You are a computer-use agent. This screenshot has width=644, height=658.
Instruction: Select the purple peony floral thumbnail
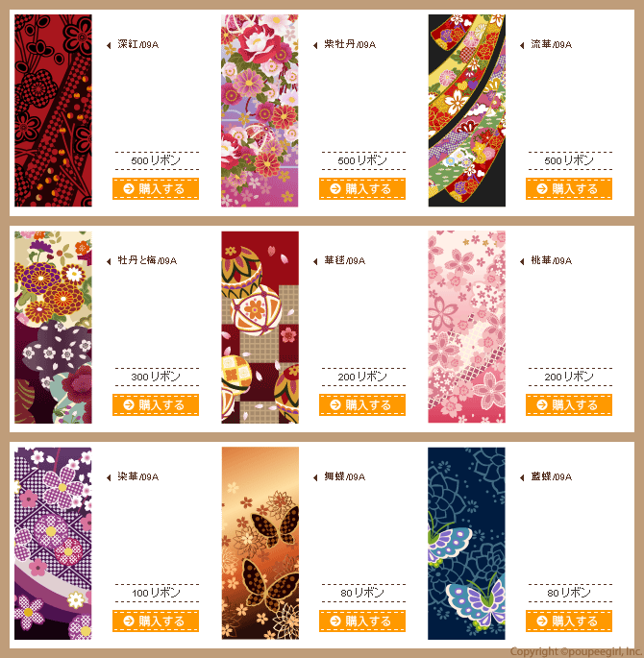(x=260, y=110)
